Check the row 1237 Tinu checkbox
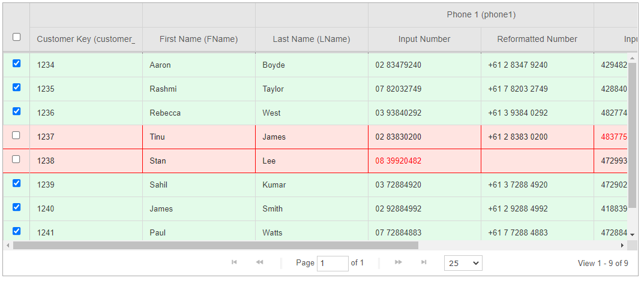644x281 pixels. 16,135
